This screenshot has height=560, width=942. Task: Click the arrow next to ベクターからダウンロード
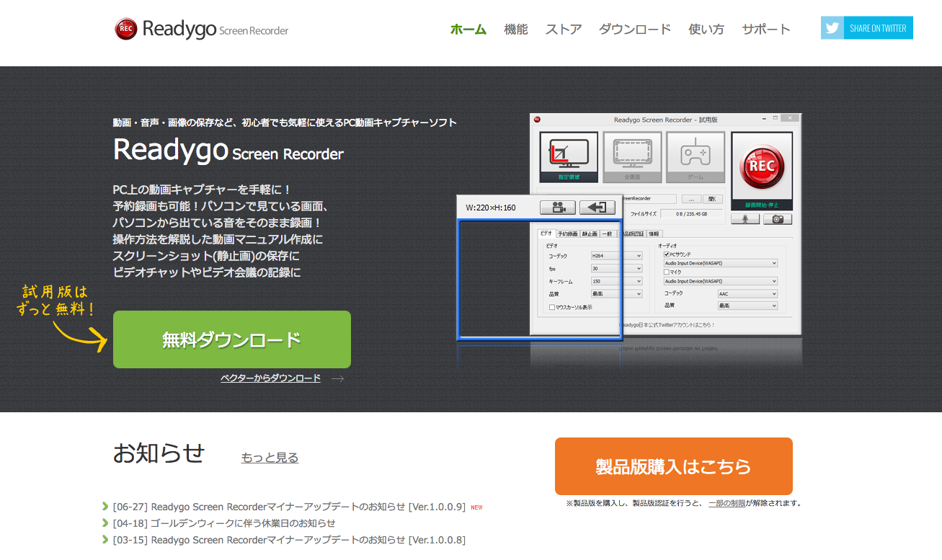coord(337,378)
